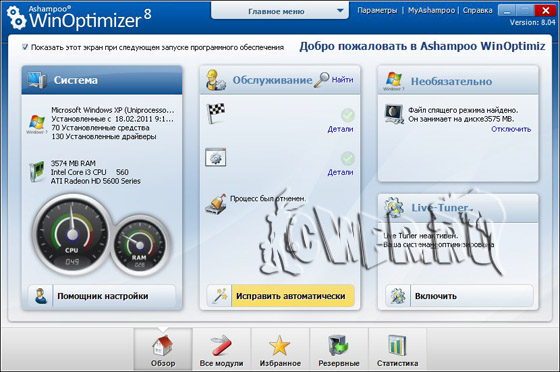Close the WinOptimizer window
The image size is (560, 372).
pyautogui.click(x=546, y=10)
